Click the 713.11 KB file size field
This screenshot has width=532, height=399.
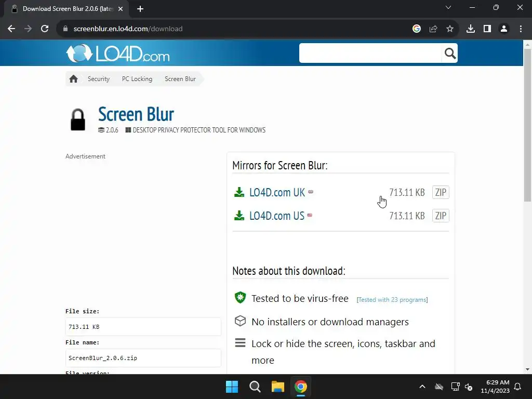(x=143, y=327)
